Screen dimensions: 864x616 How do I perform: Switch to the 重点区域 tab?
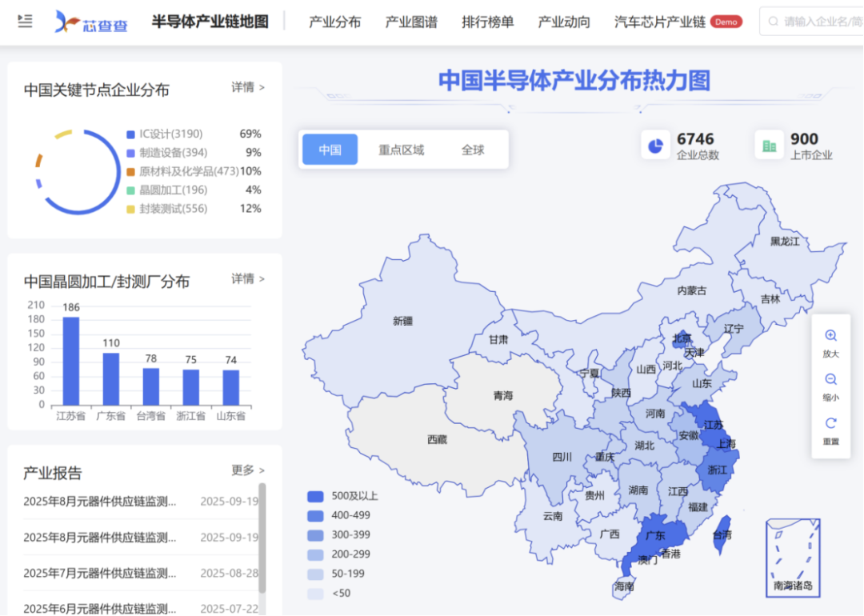coord(401,150)
